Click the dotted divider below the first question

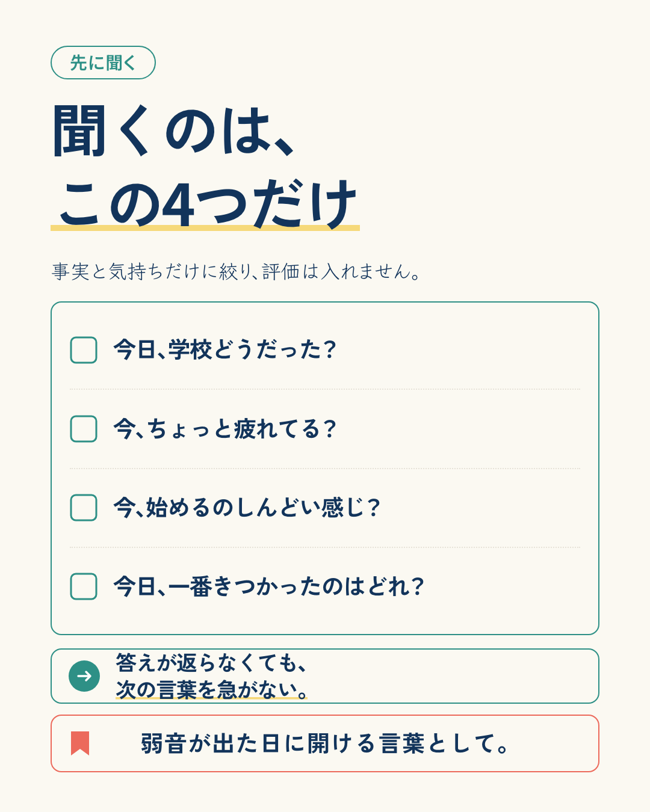click(x=325, y=389)
